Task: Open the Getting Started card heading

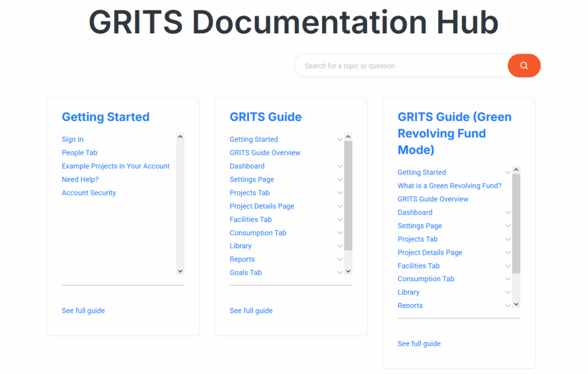Action: tap(105, 117)
